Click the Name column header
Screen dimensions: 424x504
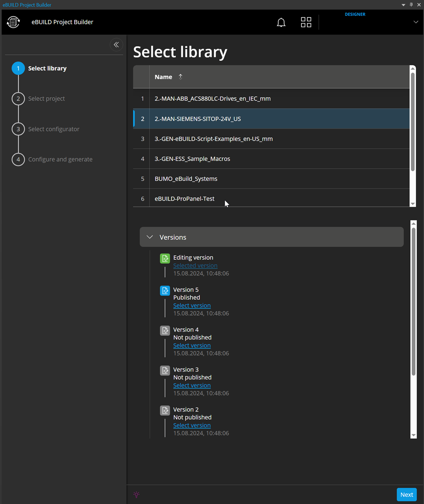[x=163, y=77]
